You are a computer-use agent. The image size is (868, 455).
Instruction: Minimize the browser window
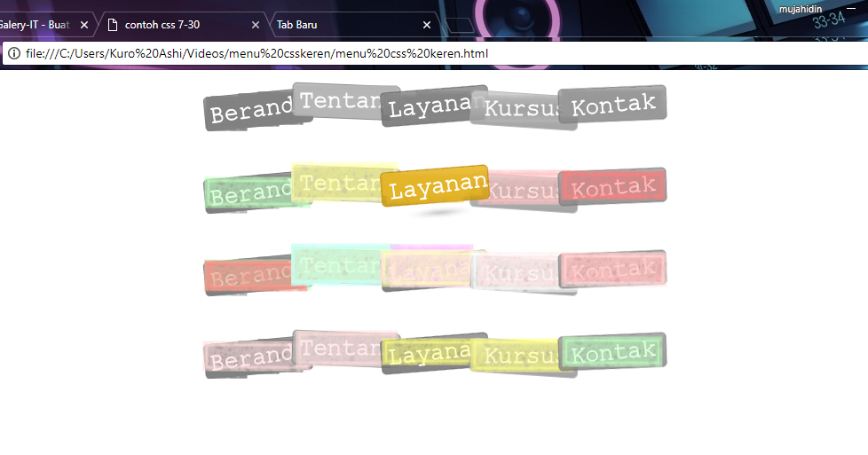pyautogui.click(x=851, y=9)
